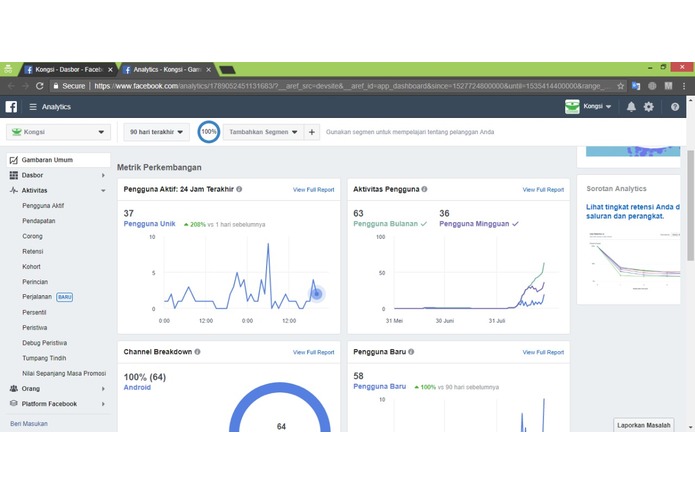Open Peristiwa in the sidebar

click(35, 327)
